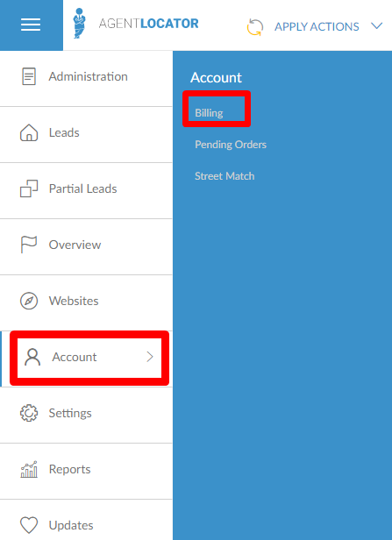Viewport: 392px width, 540px height.
Task: Open the Apply Actions menu
Action: (x=317, y=26)
